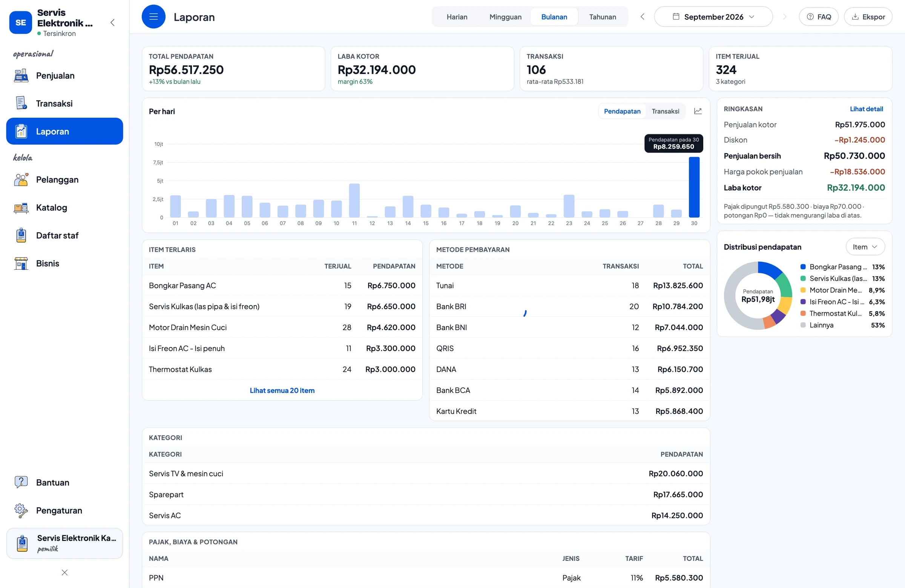Viewport: 905px width, 588px height.
Task: Click the Ekspor button
Action: 868,17
